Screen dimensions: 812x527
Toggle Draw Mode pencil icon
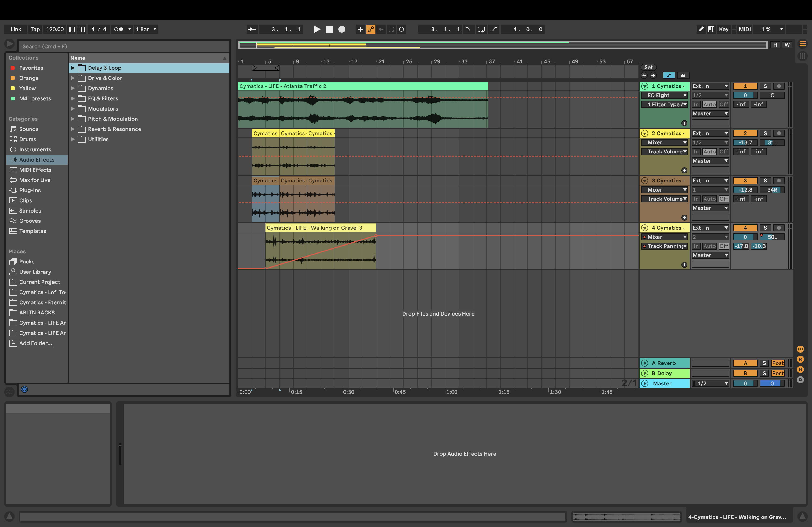701,29
